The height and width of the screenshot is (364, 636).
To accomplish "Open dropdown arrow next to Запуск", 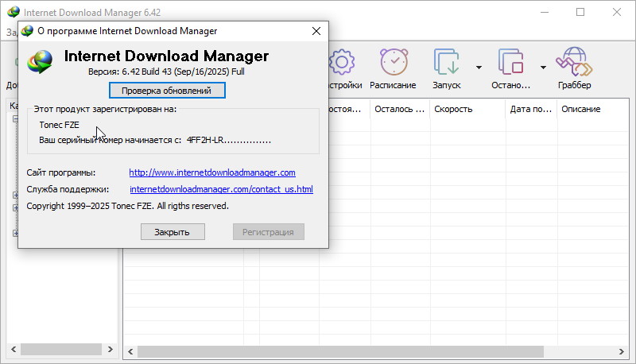I will pyautogui.click(x=479, y=68).
